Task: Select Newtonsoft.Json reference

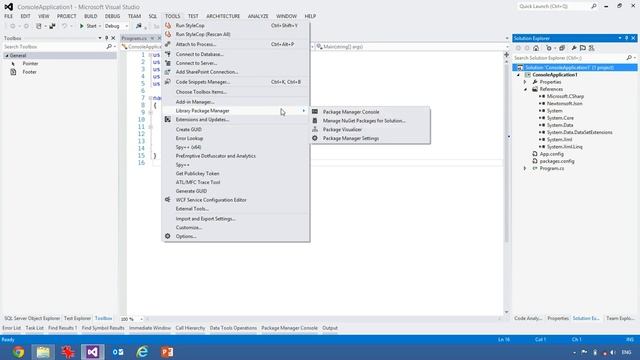Action: (564, 104)
